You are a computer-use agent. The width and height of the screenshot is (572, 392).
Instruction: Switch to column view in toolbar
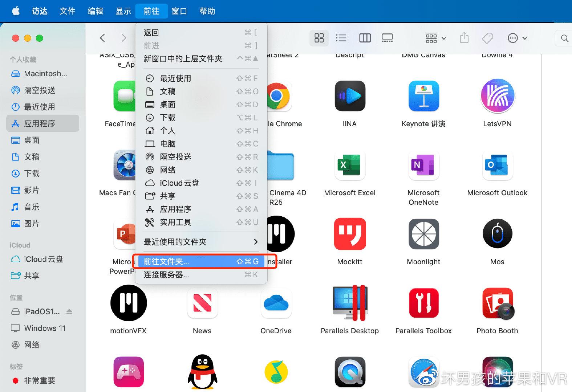point(365,38)
